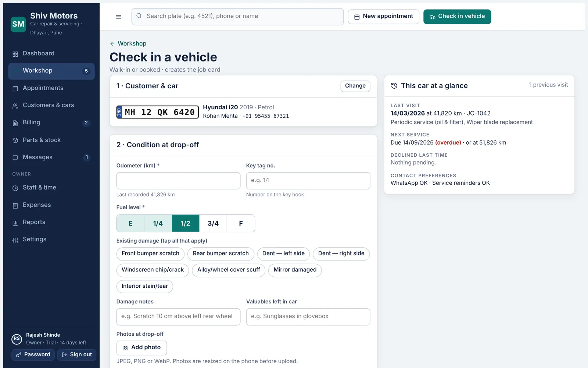Click the hamburger menu icon
The image size is (588, 368).
coord(118,17)
